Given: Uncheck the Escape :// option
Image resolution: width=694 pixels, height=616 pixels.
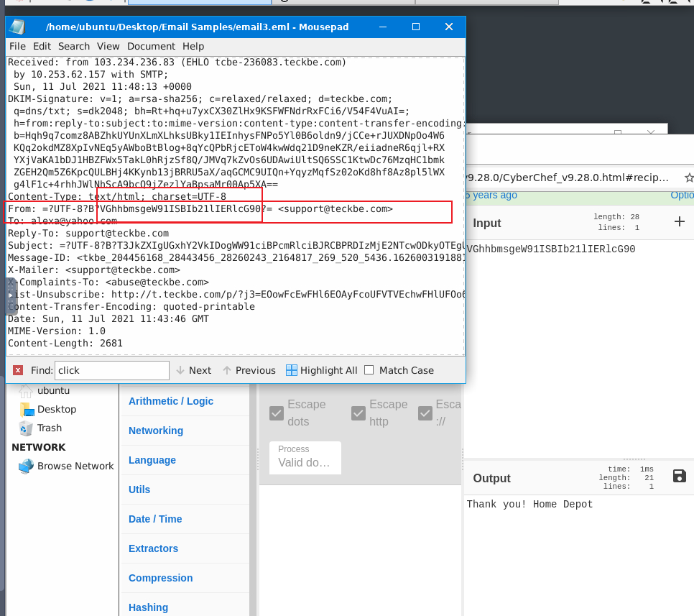Looking at the screenshot, I should pyautogui.click(x=425, y=413).
